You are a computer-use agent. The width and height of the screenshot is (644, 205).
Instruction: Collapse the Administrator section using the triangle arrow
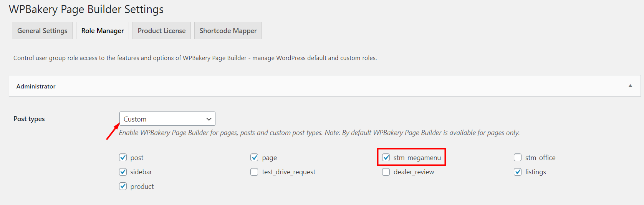[x=630, y=86]
